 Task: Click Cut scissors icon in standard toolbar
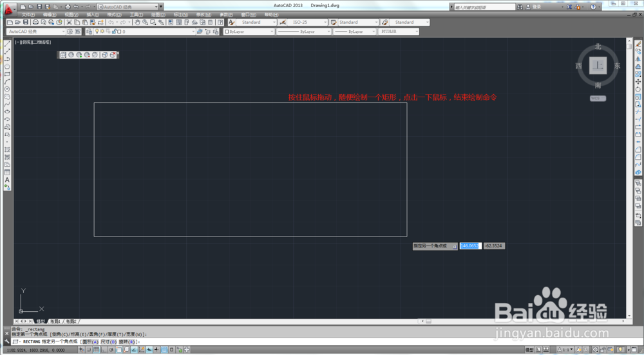(69, 22)
